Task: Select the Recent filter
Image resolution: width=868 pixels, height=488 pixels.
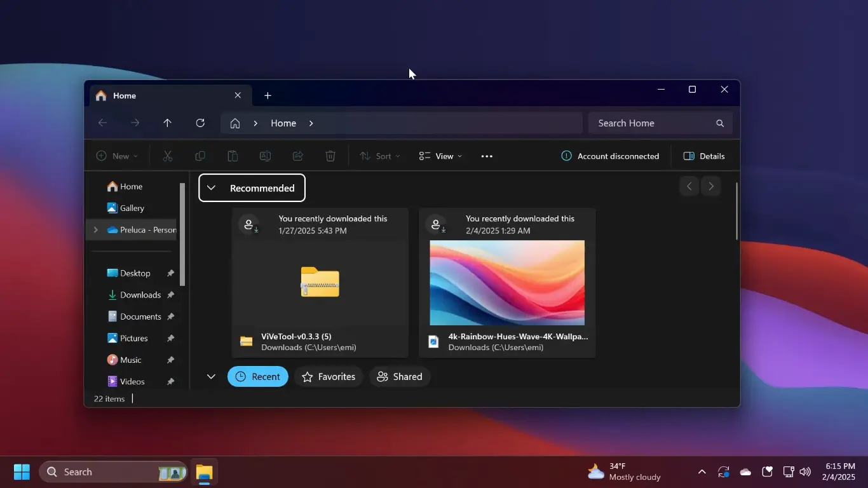Action: click(x=258, y=377)
